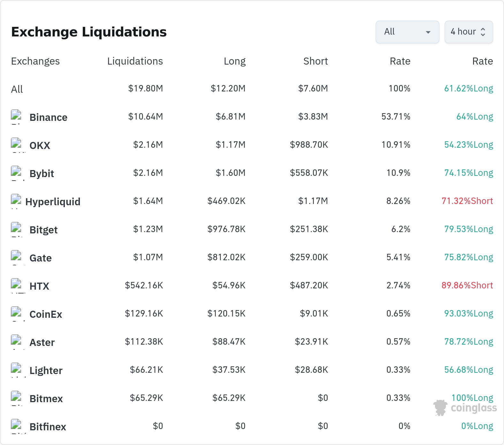Viewport: 504px width, 445px height.
Task: Click the Bybit exchange logo icon
Action: coord(16,173)
